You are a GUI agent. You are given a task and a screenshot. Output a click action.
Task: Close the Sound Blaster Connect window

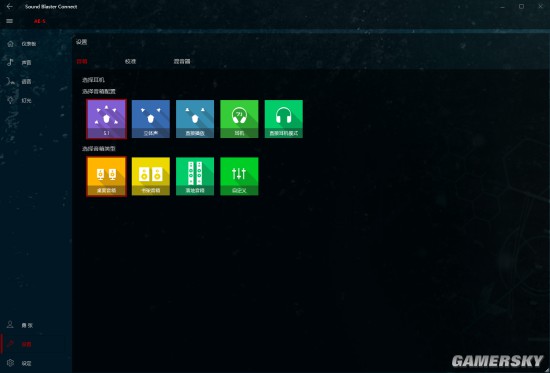tap(540, 6)
